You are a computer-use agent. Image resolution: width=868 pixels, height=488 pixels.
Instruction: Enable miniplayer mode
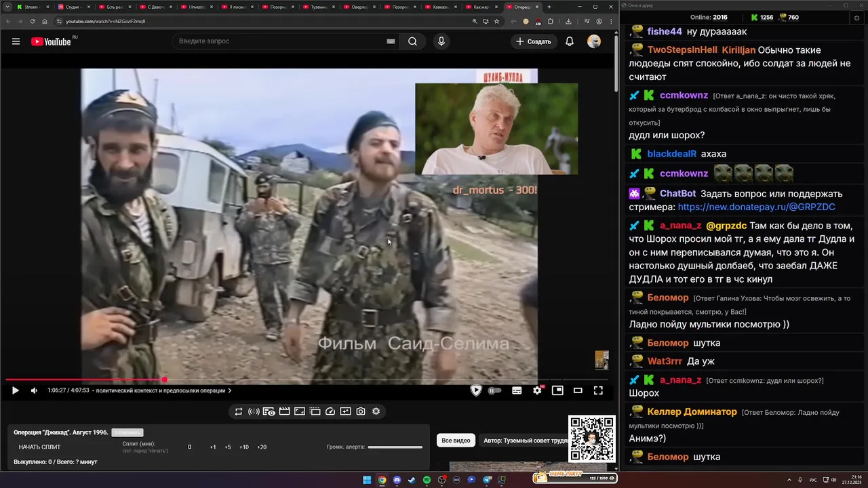point(557,390)
